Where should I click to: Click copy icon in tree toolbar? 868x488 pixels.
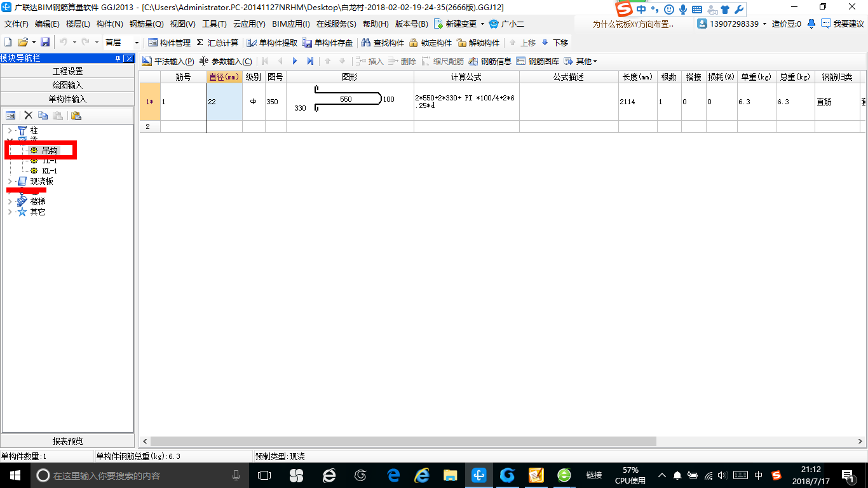click(43, 116)
